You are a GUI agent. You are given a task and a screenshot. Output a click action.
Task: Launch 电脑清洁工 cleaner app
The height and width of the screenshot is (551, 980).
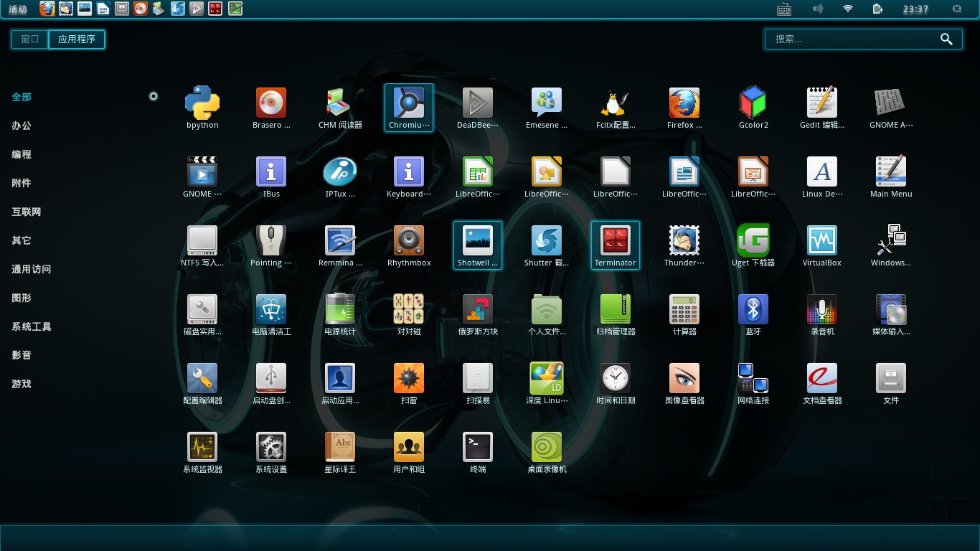pos(271,315)
